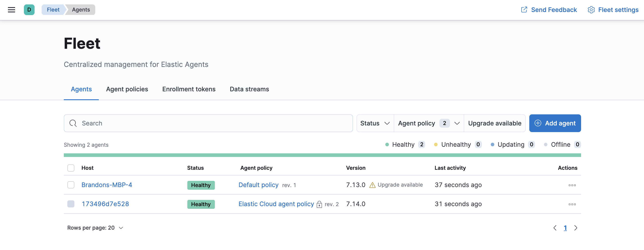This screenshot has width=644, height=250.
Task: Click the D space avatar icon
Action: (29, 10)
